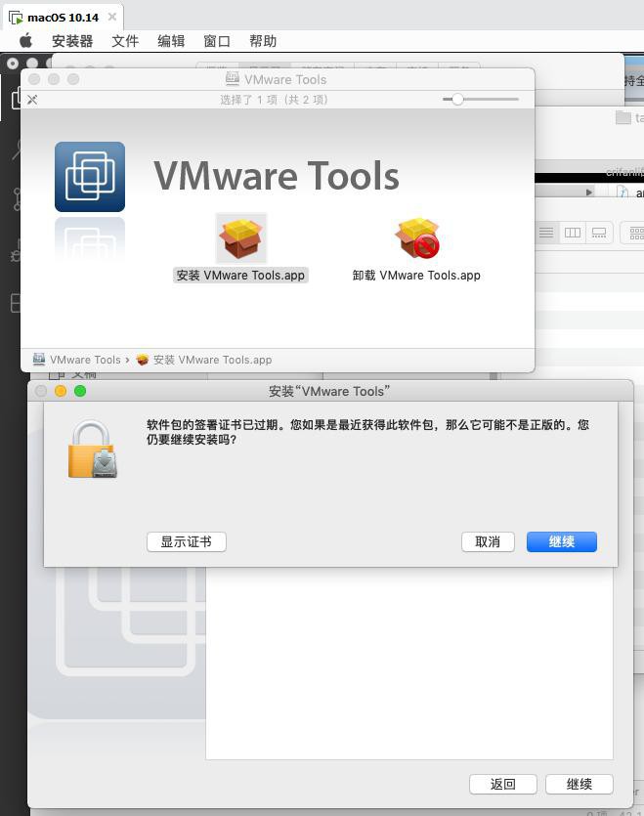
Task: Switch to column view in background Finder
Action: click(x=573, y=233)
